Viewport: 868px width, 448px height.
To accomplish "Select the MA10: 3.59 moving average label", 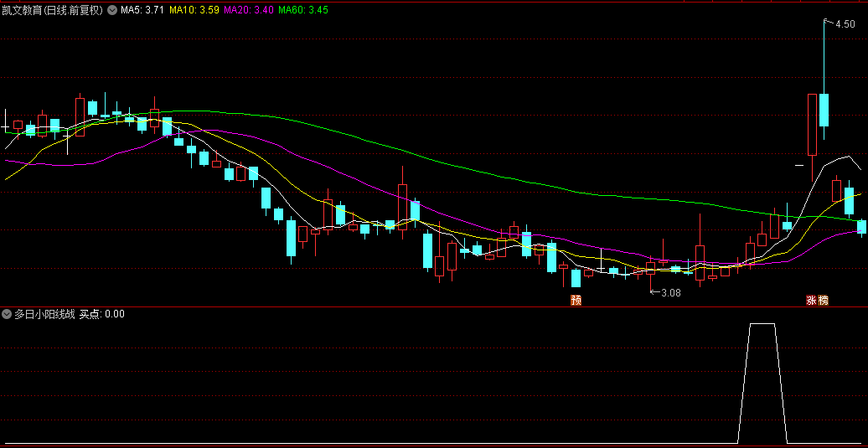I will click(194, 10).
